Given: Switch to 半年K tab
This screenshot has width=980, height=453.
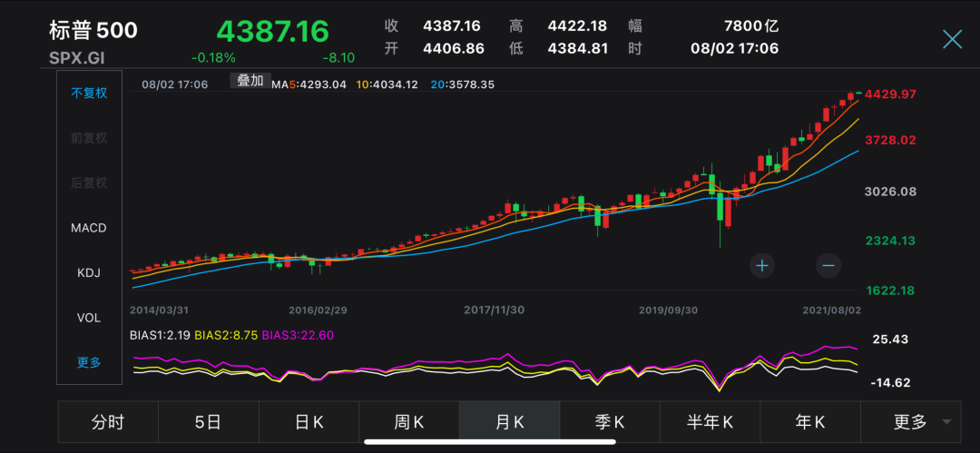Looking at the screenshot, I should 710,422.
